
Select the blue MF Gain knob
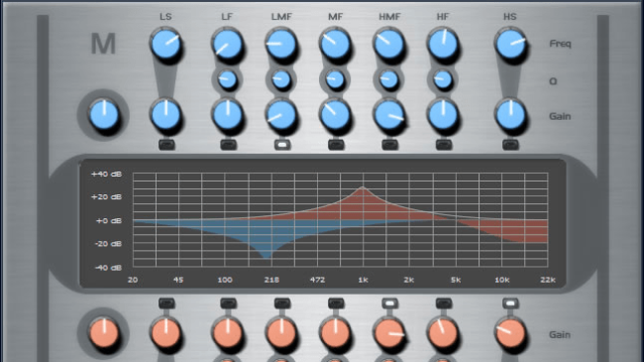pyautogui.click(x=335, y=115)
